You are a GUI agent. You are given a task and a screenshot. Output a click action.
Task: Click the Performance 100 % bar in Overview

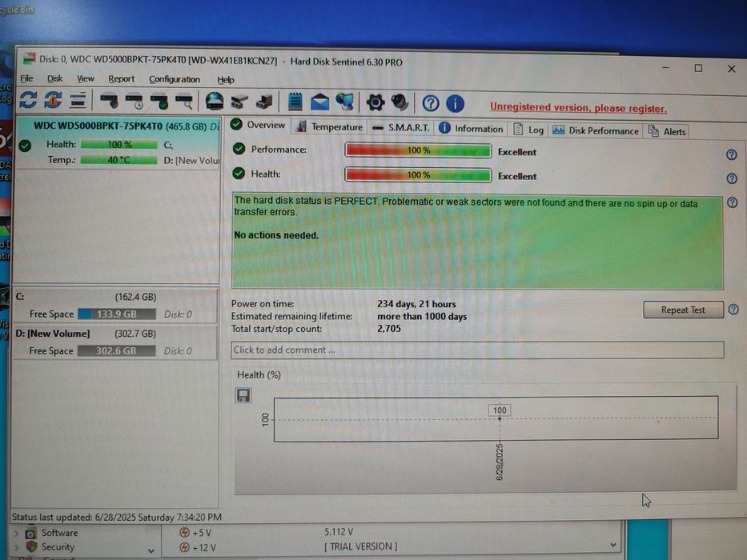pyautogui.click(x=418, y=150)
